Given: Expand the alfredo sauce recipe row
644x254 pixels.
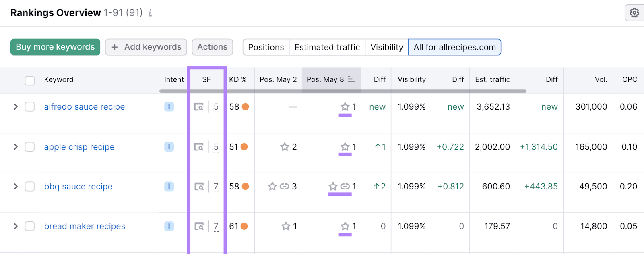Looking at the screenshot, I should tap(16, 107).
